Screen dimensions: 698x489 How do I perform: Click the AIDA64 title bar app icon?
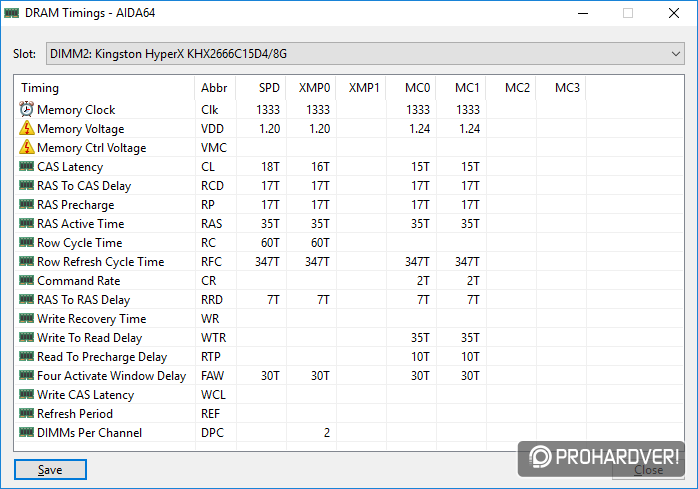pyautogui.click(x=12, y=13)
